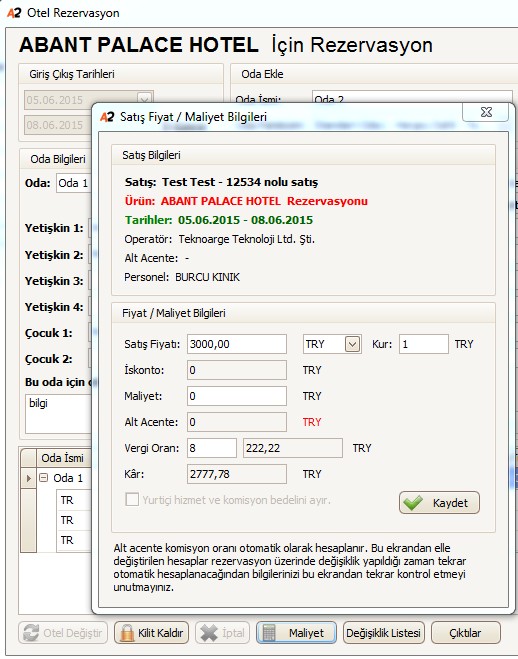The image size is (518, 659).
Task: Select the Oda 1 row arrow indicator
Action: coord(28,478)
